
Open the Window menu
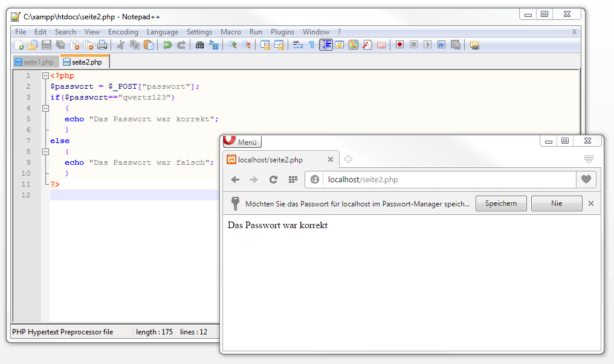[316, 32]
